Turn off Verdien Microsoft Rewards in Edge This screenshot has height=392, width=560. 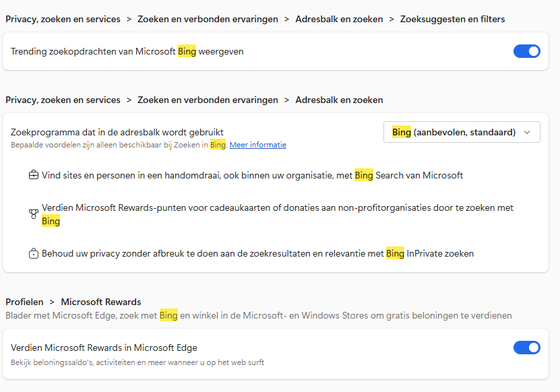[x=527, y=348]
